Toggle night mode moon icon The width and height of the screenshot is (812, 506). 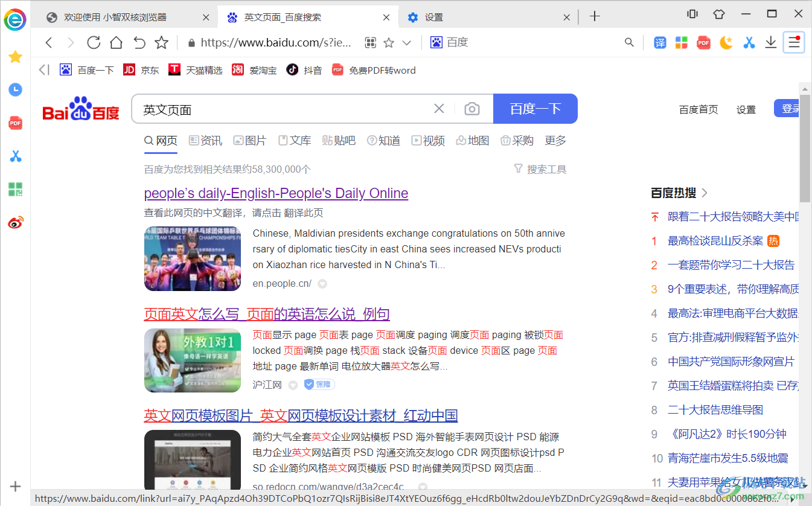coord(726,42)
